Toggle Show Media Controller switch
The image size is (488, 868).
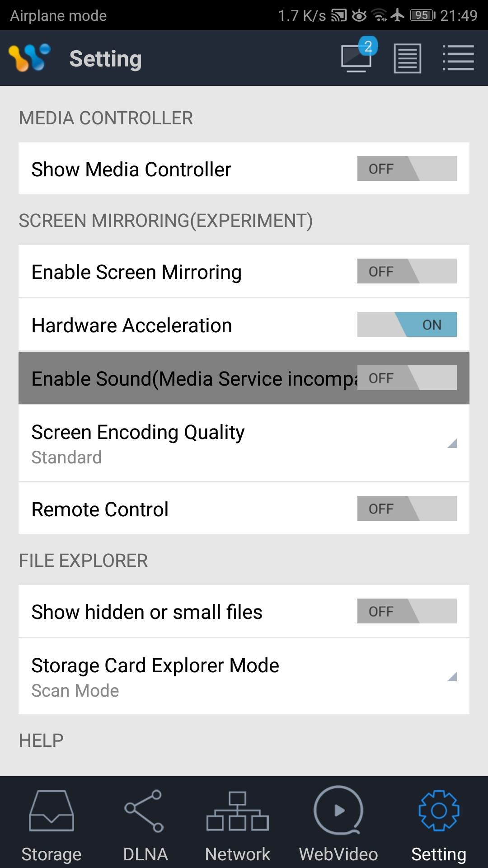tap(407, 169)
